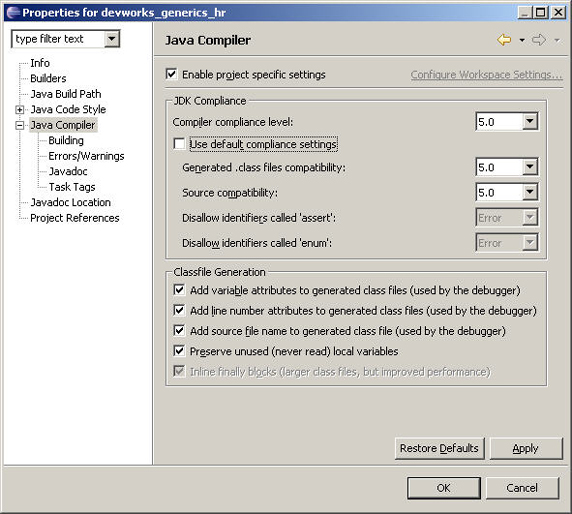Select the Javadoc Location page

point(70,202)
